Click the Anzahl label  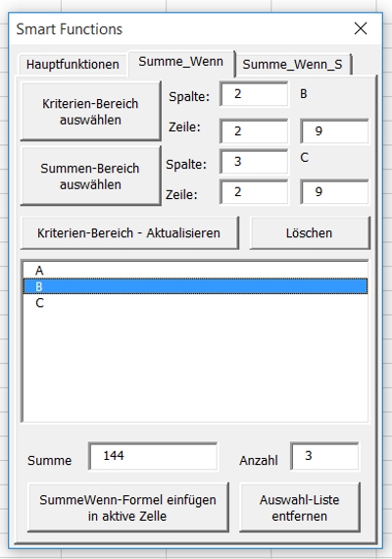[x=259, y=461]
